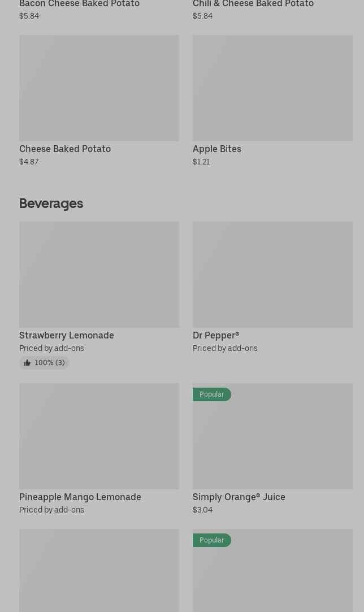Open the Pineapple Mango Lemonade image

pyautogui.click(x=99, y=436)
